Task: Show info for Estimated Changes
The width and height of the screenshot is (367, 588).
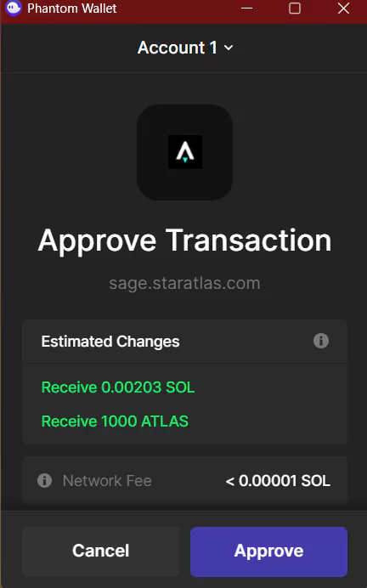Action: pyautogui.click(x=321, y=341)
